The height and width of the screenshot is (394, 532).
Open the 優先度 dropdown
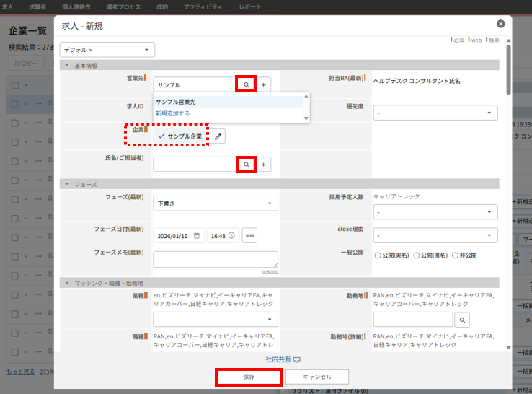coord(435,113)
